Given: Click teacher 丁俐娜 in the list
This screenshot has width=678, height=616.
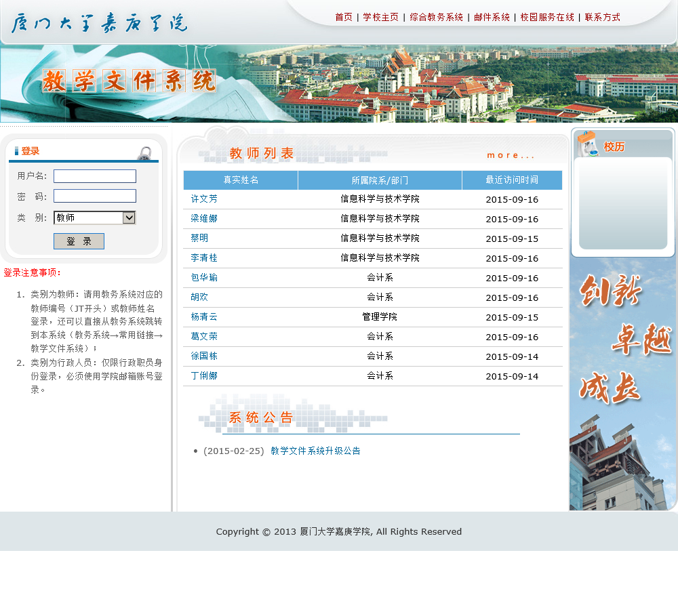Looking at the screenshot, I should [x=204, y=376].
